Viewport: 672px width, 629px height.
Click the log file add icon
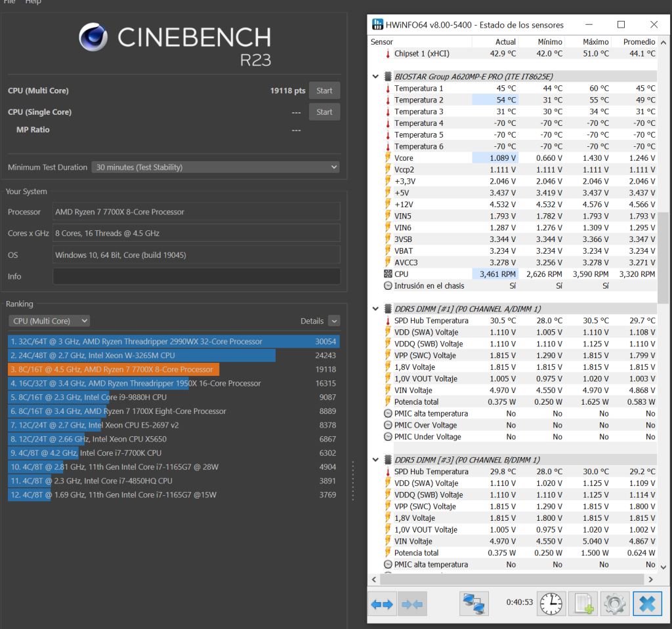tap(583, 604)
